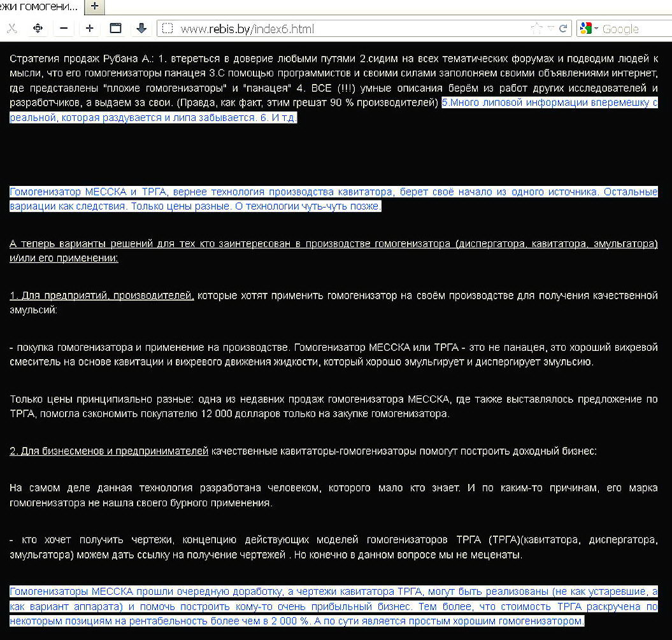Click text 'Только цены принципиально разные'
Image resolution: width=672 pixels, height=640 pixels.
point(101,399)
